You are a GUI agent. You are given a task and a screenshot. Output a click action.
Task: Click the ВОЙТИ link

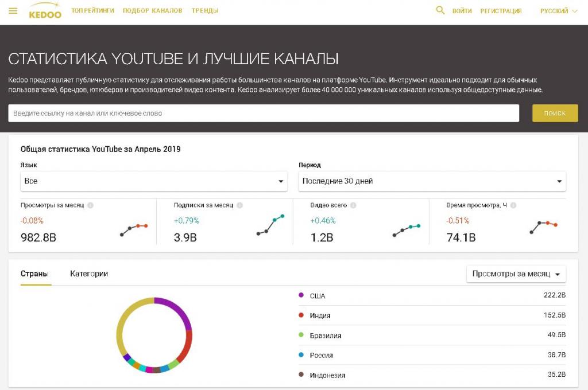462,11
